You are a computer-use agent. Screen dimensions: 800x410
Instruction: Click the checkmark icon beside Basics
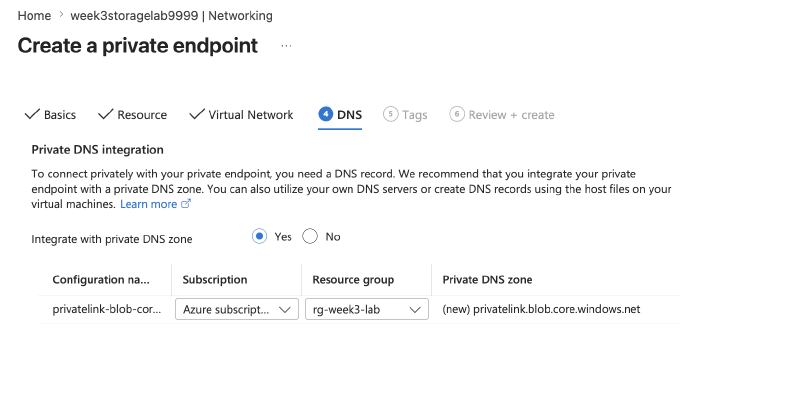click(32, 114)
